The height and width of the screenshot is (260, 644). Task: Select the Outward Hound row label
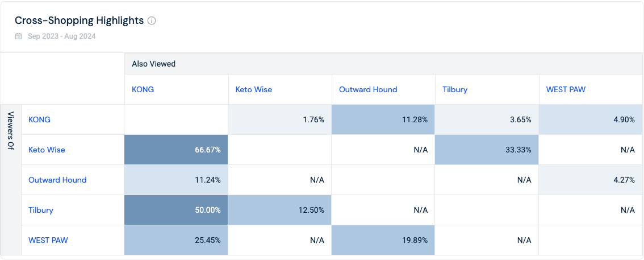pyautogui.click(x=57, y=180)
